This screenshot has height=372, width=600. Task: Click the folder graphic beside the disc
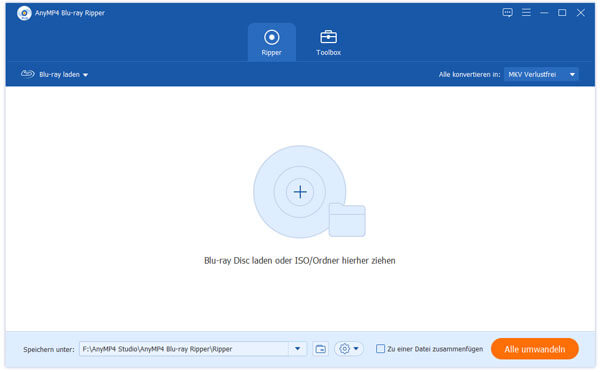(x=347, y=220)
